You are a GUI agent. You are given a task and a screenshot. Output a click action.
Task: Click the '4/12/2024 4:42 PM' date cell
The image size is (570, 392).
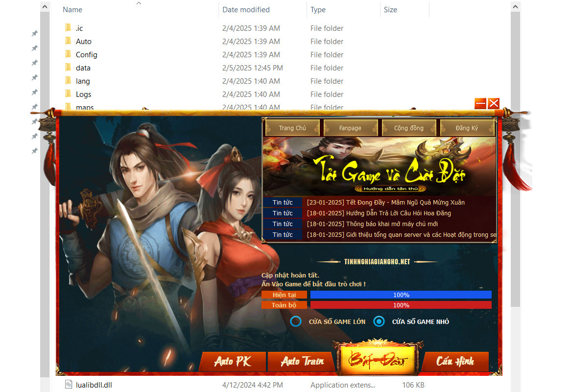coord(253,385)
